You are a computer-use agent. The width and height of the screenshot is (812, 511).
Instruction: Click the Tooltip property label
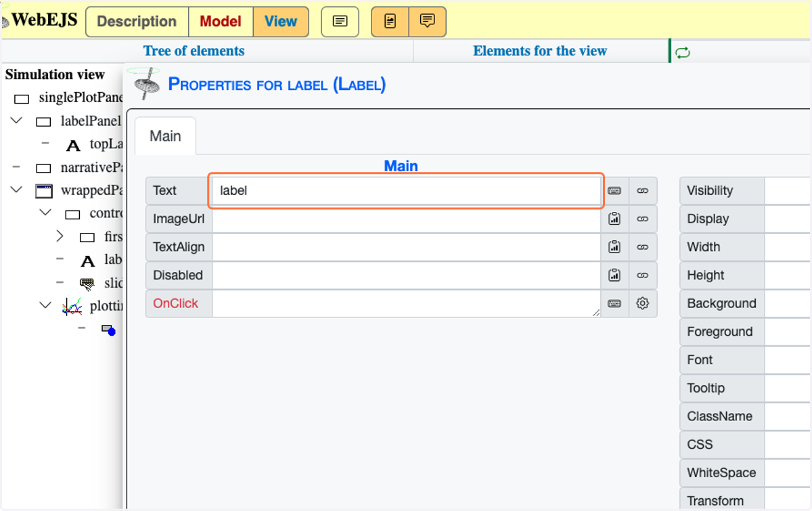(x=722, y=388)
